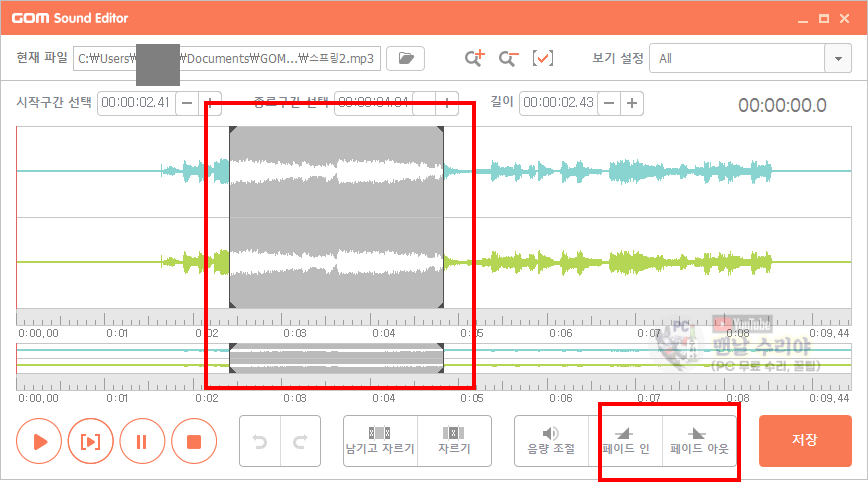The width and height of the screenshot is (868, 482).
Task: Click top-right selection handle on waveform
Action: (441, 129)
